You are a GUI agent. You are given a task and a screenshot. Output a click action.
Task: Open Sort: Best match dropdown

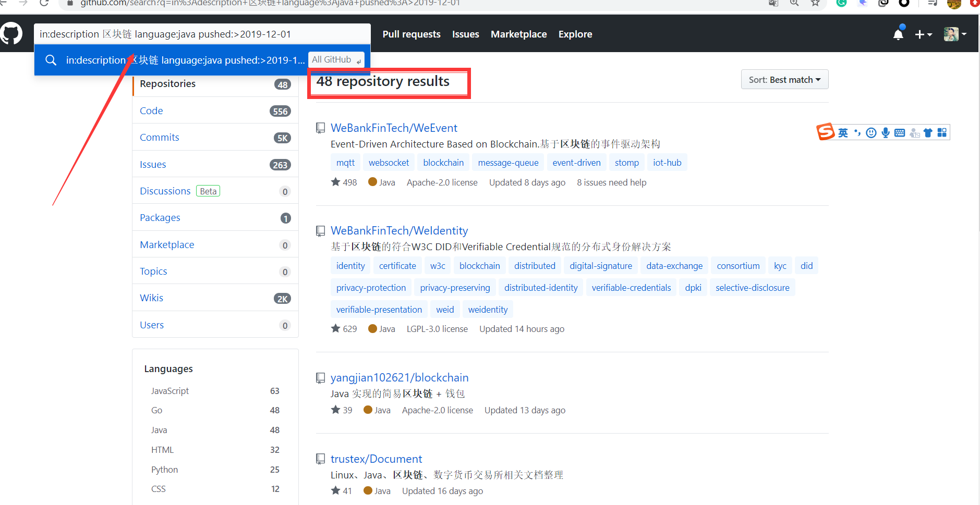(784, 80)
